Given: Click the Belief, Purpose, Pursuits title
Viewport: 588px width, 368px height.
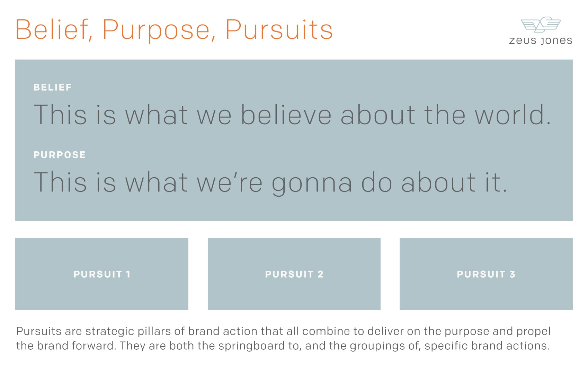Looking at the screenshot, I should click(x=174, y=30).
